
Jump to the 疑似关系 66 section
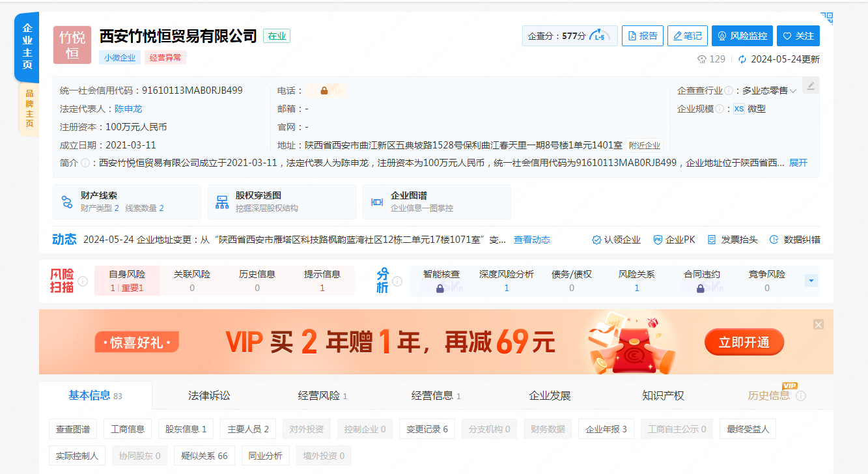point(204,456)
